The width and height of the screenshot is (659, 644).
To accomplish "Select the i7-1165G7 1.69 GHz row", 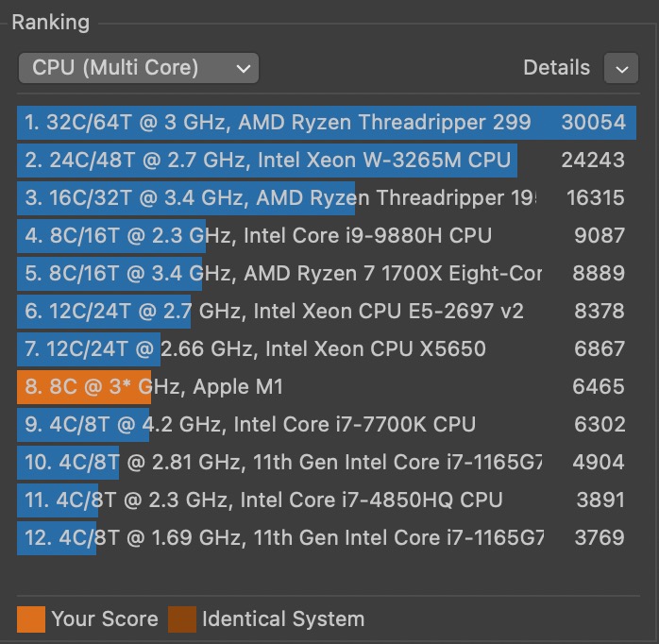I will pyautogui.click(x=327, y=538).
